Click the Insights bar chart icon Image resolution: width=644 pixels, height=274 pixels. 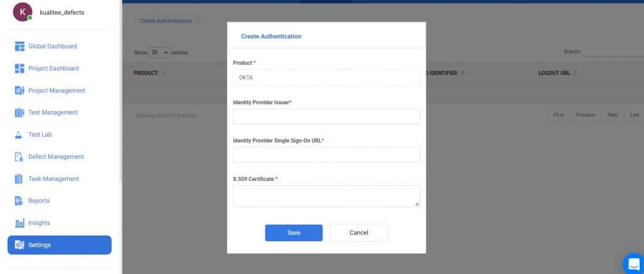[x=19, y=223]
